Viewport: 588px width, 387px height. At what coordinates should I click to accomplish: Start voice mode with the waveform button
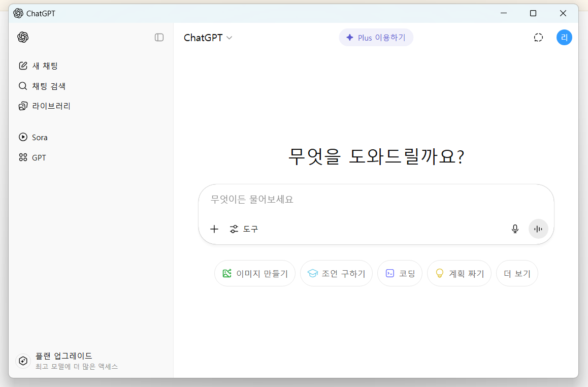tap(538, 229)
